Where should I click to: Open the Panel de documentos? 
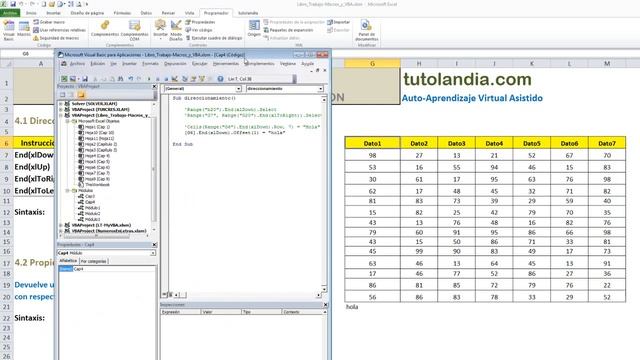click(x=367, y=30)
